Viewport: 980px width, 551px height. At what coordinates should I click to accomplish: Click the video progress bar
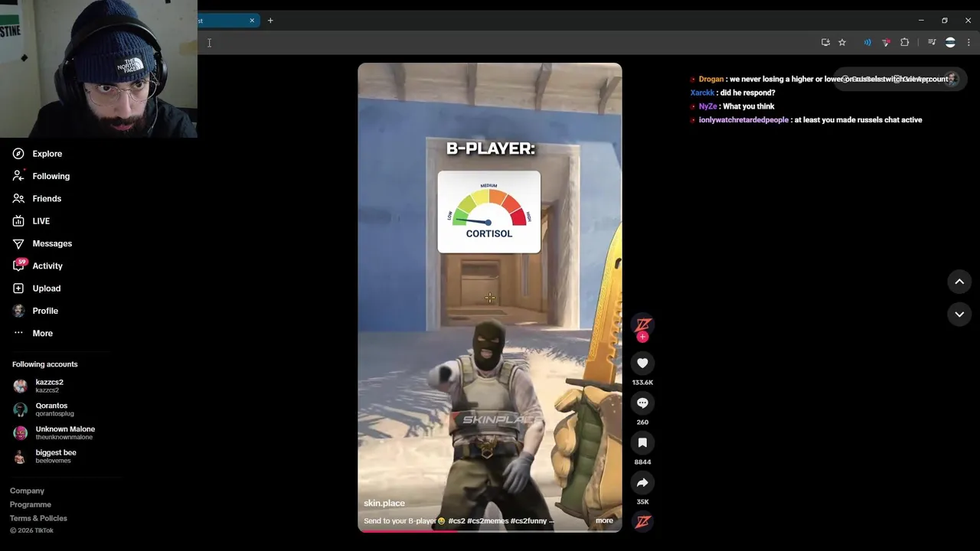tap(490, 530)
